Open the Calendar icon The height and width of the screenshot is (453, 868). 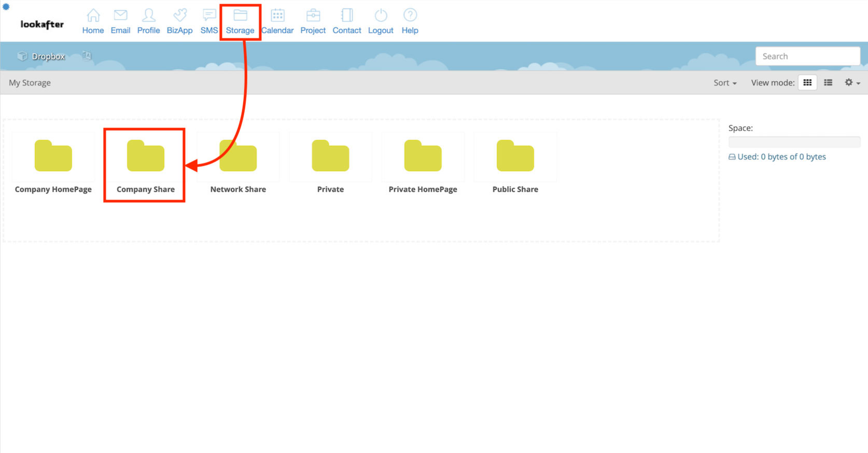click(277, 16)
